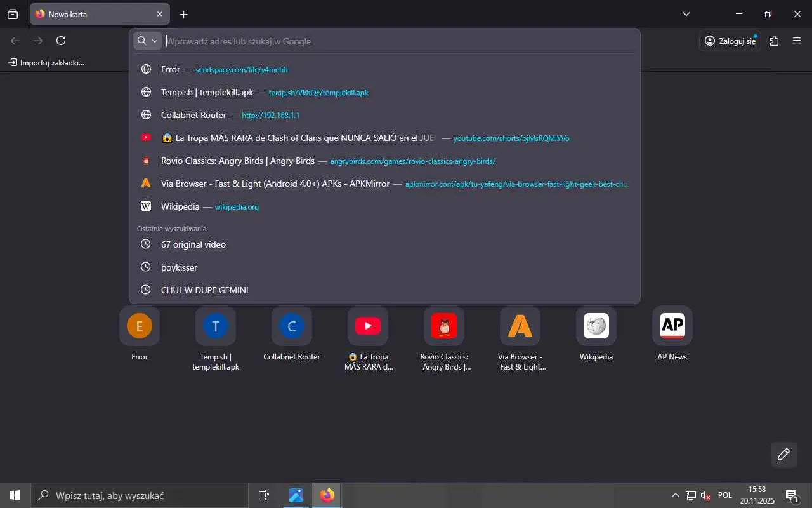Select the youtube.com/shorts La Tropa suggestion

384,138
